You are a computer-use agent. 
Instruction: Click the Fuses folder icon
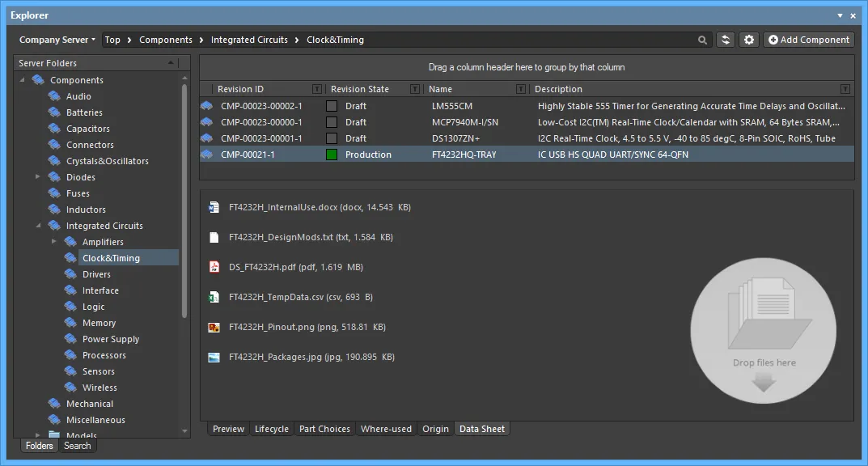(54, 193)
